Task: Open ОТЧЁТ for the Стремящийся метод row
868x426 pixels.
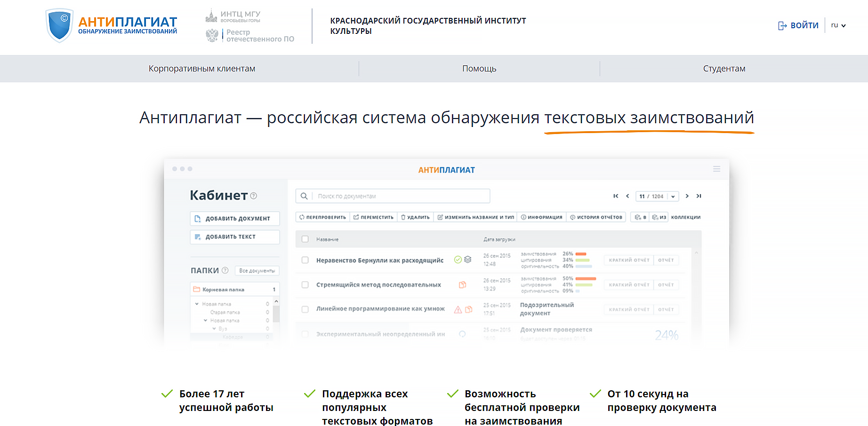Action: (x=666, y=285)
